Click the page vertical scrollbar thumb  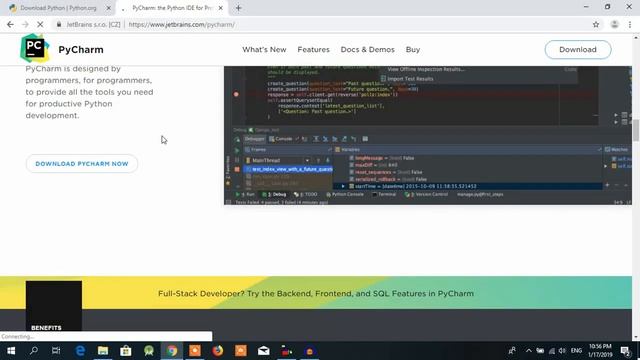coord(636,130)
